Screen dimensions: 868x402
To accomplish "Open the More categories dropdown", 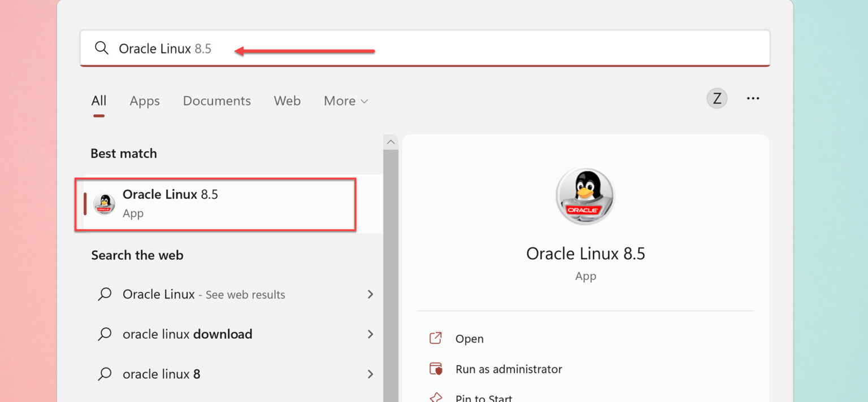I will [346, 100].
